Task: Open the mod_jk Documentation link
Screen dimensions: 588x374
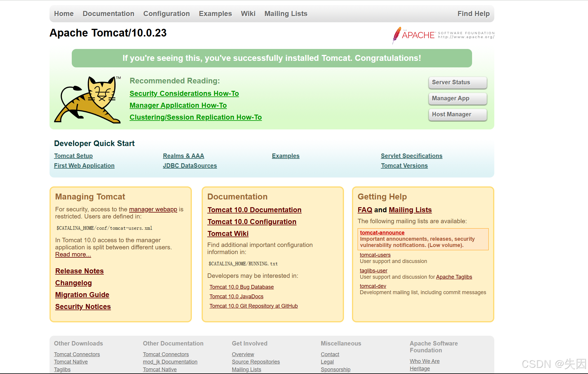Action: 170,362
